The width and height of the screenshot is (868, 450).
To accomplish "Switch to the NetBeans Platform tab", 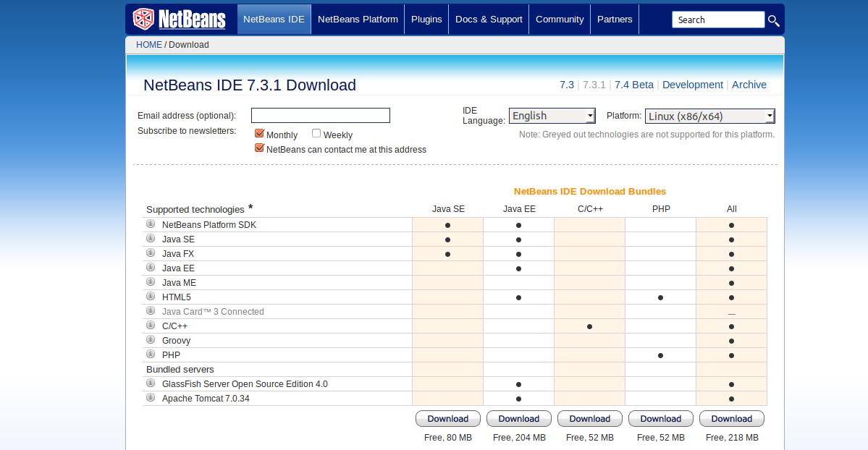I will click(357, 19).
